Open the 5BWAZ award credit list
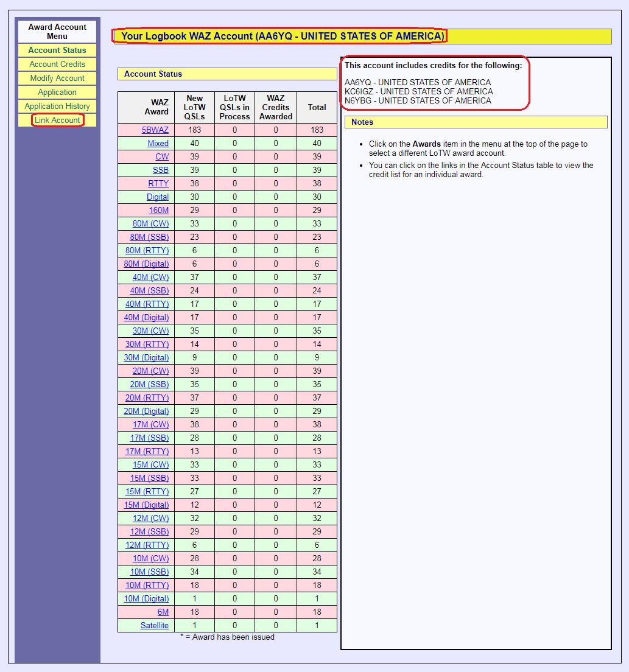 coord(155,130)
